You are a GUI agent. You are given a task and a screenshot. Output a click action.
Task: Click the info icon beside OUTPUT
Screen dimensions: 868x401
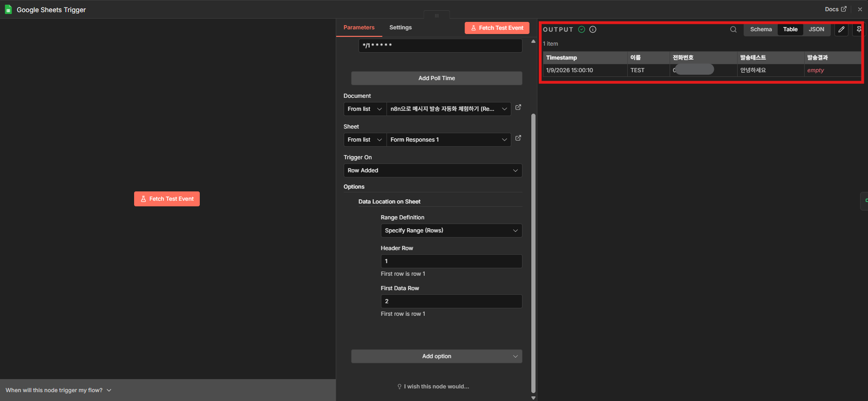click(x=593, y=29)
